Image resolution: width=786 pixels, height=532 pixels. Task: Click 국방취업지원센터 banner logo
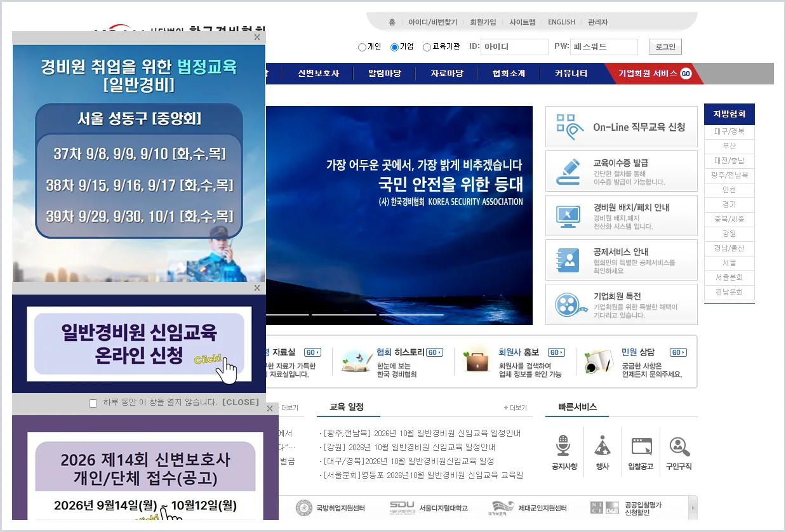(x=330, y=508)
